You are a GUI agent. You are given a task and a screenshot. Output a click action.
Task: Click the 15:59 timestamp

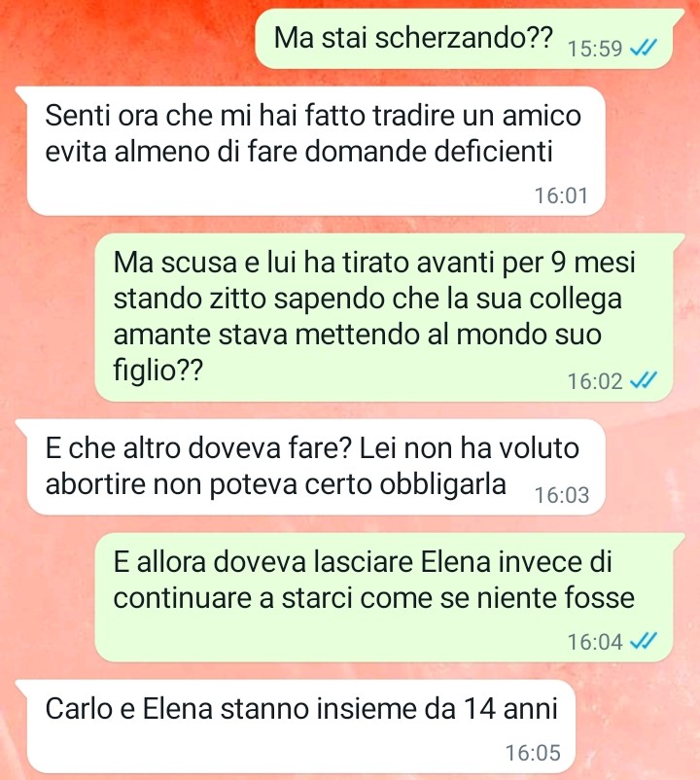(595, 49)
